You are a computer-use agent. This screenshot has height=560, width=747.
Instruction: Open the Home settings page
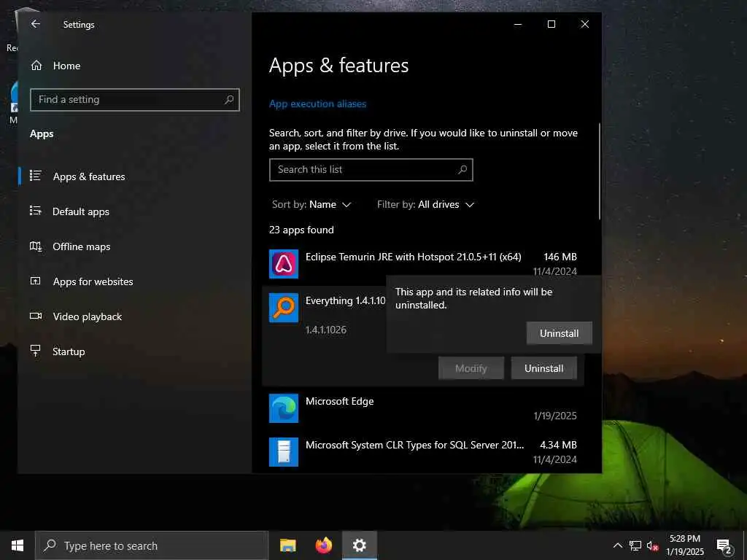click(66, 66)
